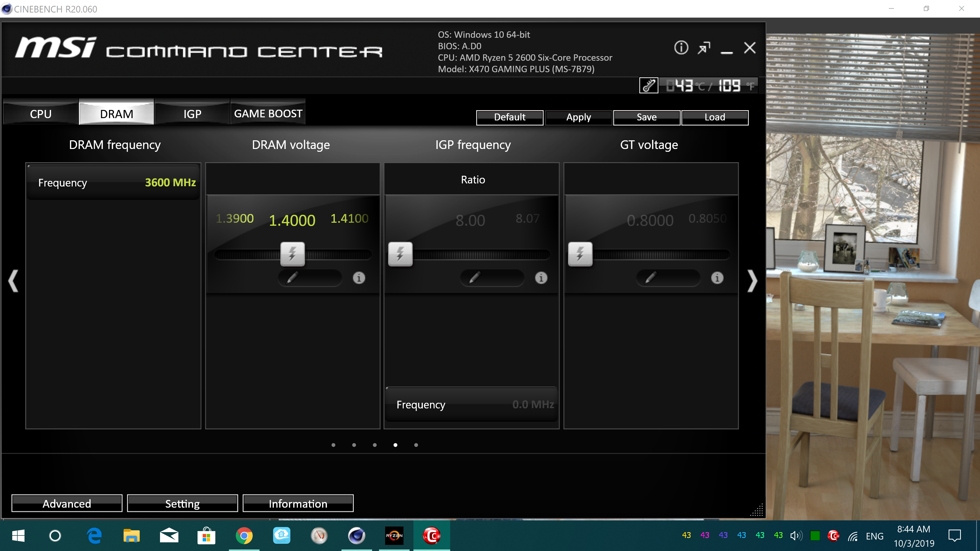Click the Load profile button
The image size is (980, 551).
715,117
